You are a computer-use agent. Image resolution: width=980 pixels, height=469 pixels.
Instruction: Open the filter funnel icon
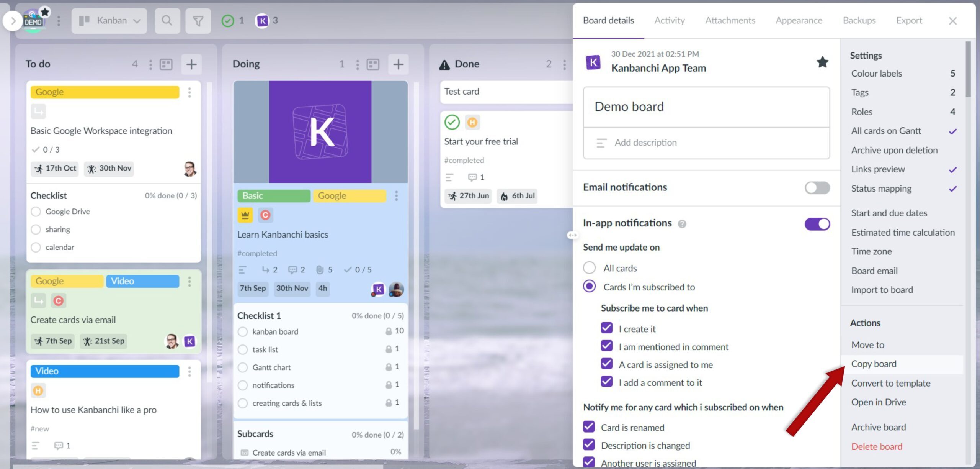[198, 21]
